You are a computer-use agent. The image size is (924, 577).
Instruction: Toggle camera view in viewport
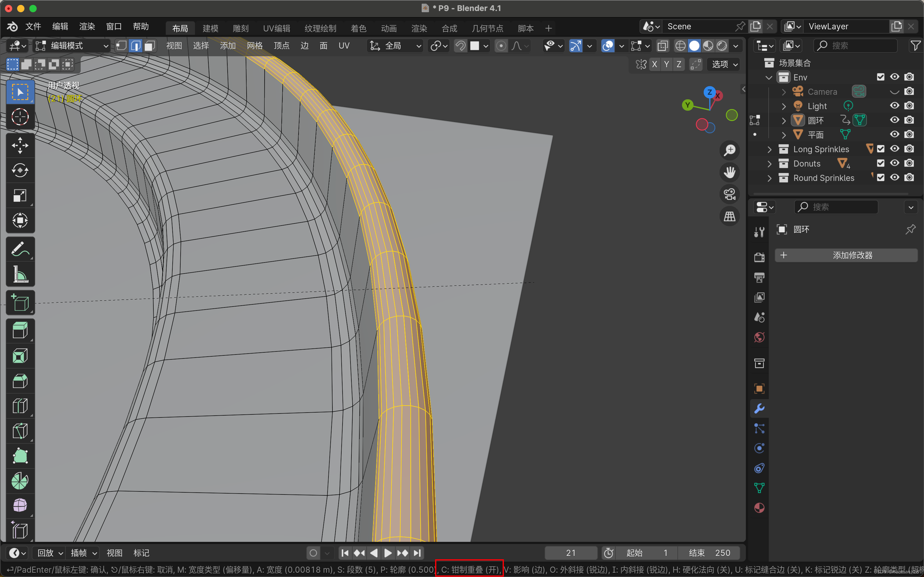pos(729,194)
